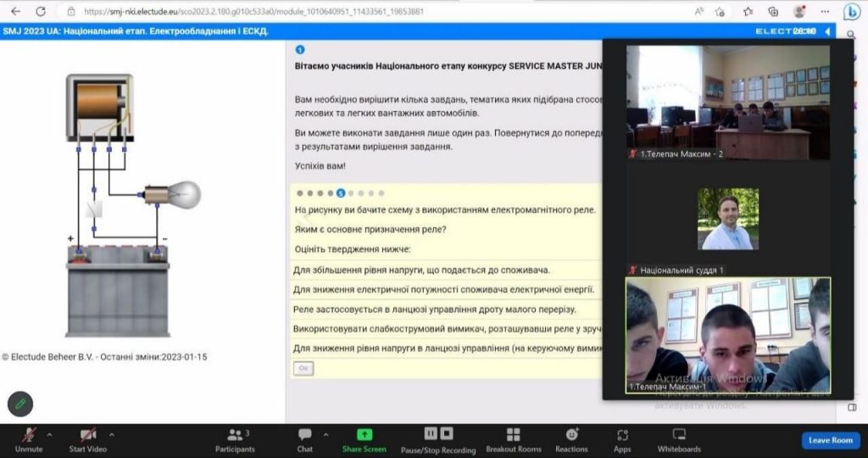Open the browser three-dot settings menu

pyautogui.click(x=825, y=11)
